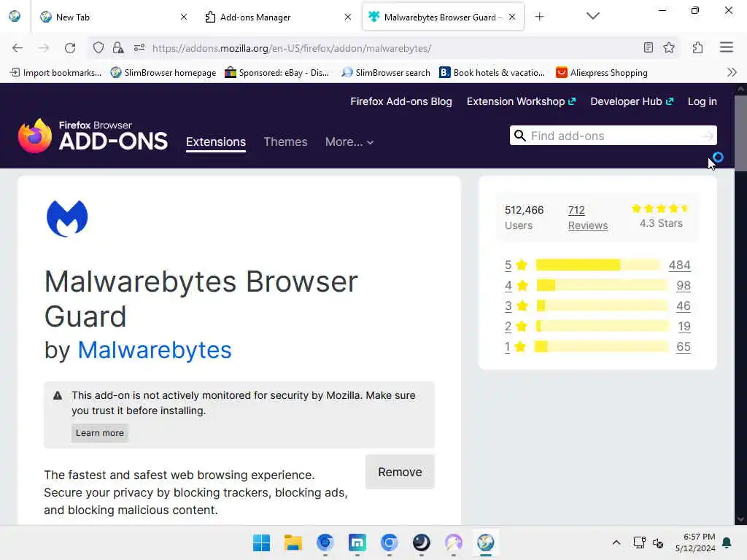The width and height of the screenshot is (747, 560).
Task: Filter reviews by 3 star rating bar
Action: click(x=602, y=306)
